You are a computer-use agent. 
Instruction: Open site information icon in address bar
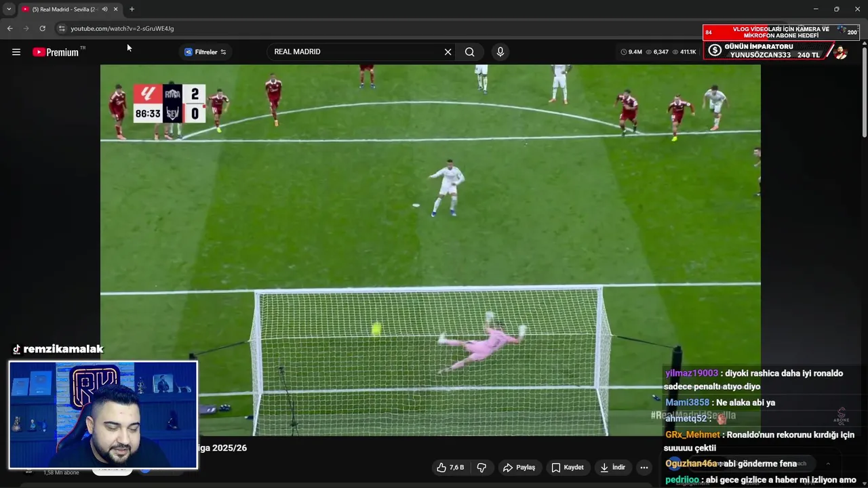point(61,28)
